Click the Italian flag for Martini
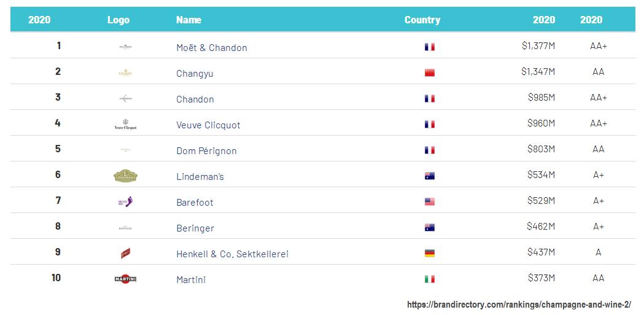644x315 pixels. tap(430, 279)
